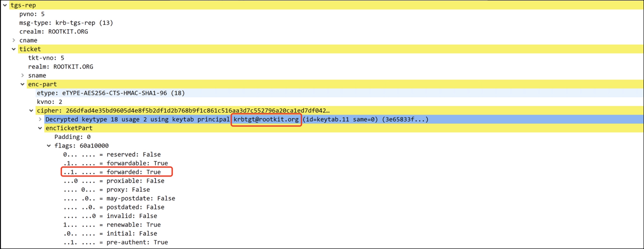
Task: Collapse the tgs-rep tree node
Action: pos(5,5)
